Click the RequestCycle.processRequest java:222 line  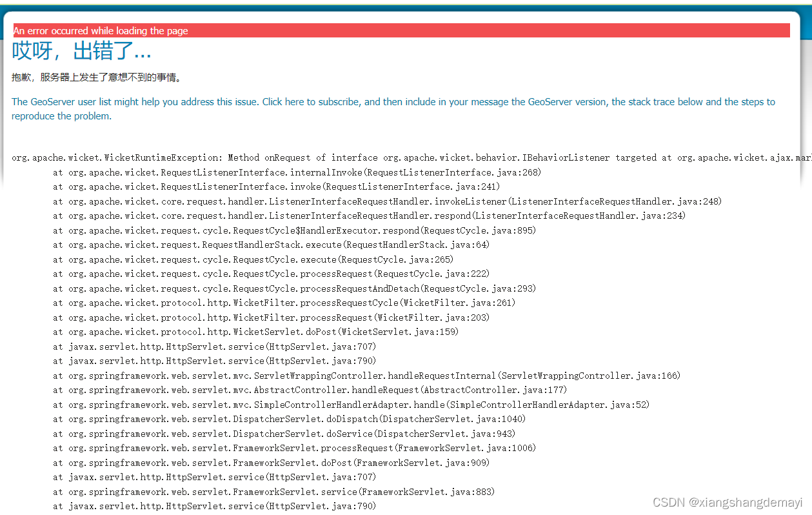[272, 274]
